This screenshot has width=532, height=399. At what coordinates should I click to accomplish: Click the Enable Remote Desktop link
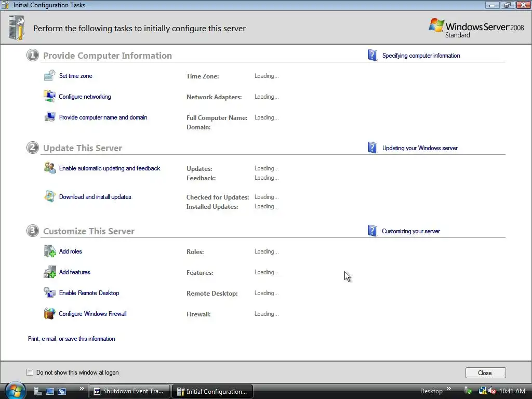pos(89,292)
